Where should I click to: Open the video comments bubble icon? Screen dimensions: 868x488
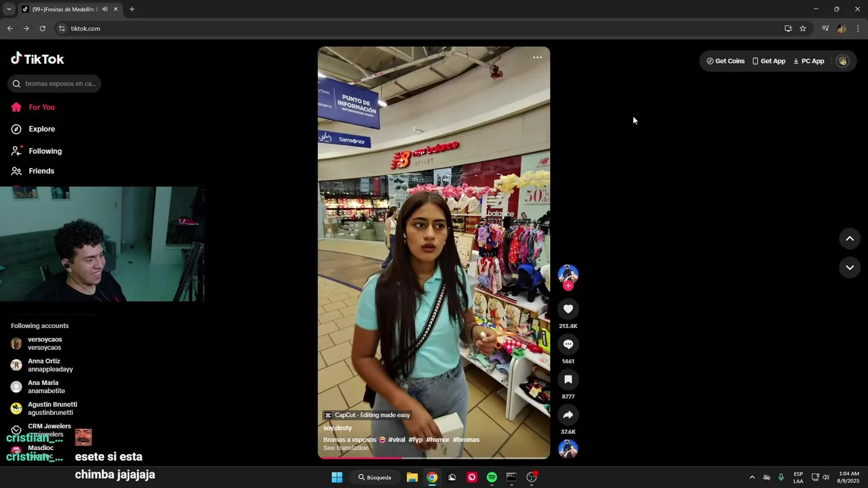(x=568, y=344)
